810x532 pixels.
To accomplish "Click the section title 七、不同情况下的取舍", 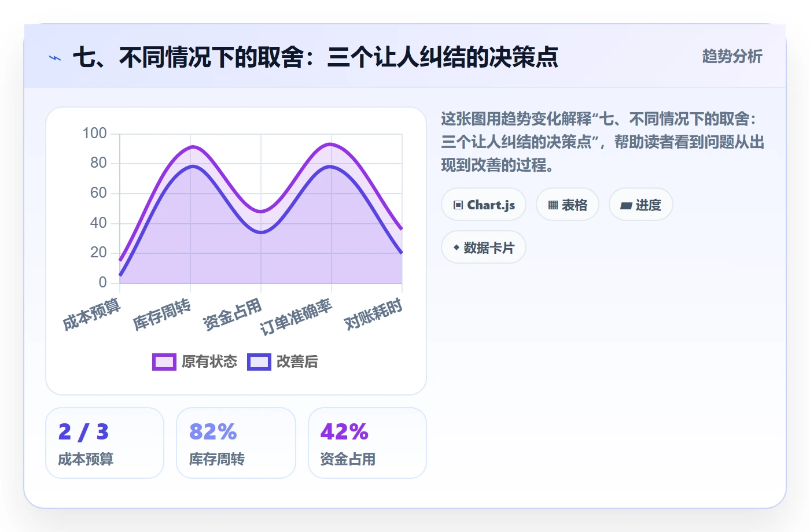I will [x=315, y=57].
